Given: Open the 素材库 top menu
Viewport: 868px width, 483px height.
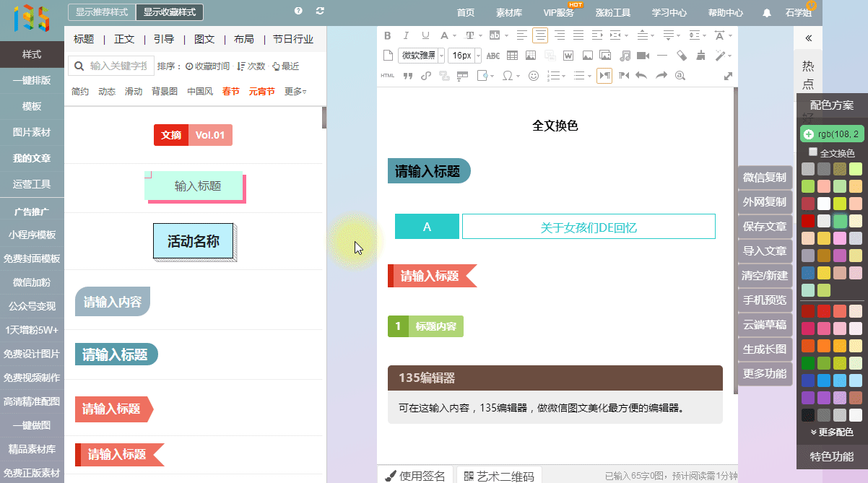Looking at the screenshot, I should pos(509,13).
